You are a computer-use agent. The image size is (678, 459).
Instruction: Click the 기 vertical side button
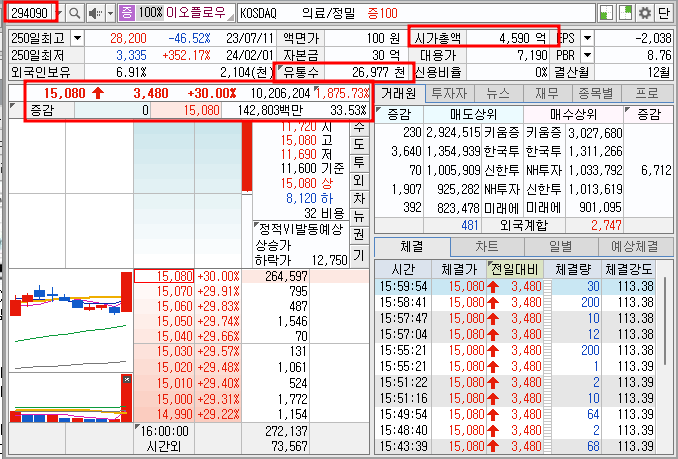tap(359, 255)
